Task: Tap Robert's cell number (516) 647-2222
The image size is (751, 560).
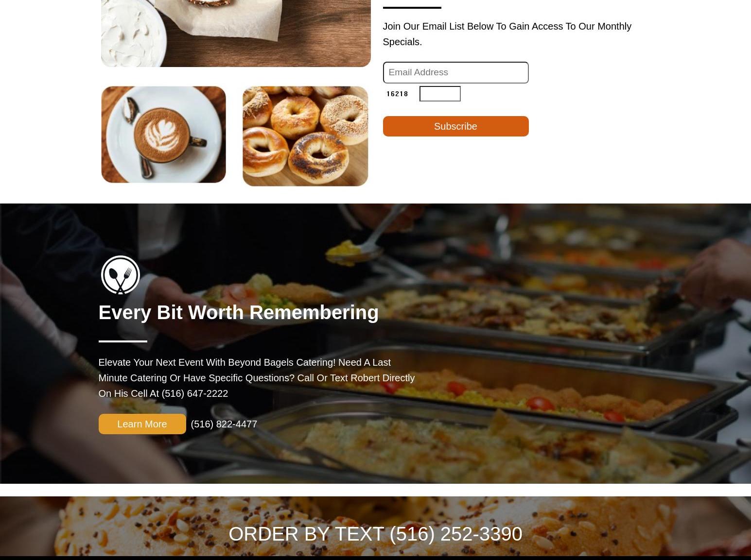Action: (194, 393)
